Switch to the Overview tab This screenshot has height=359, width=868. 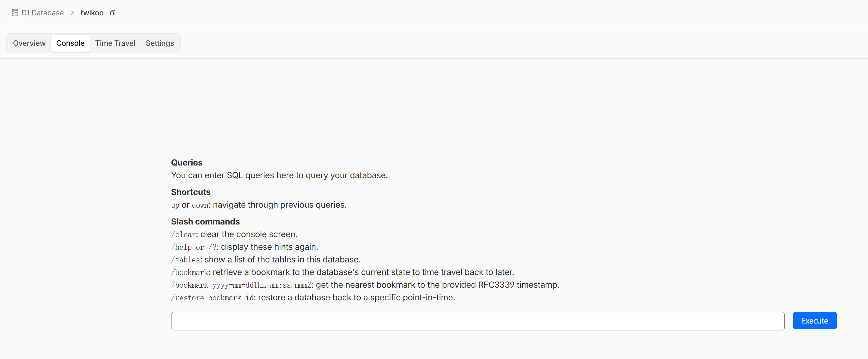pos(29,43)
